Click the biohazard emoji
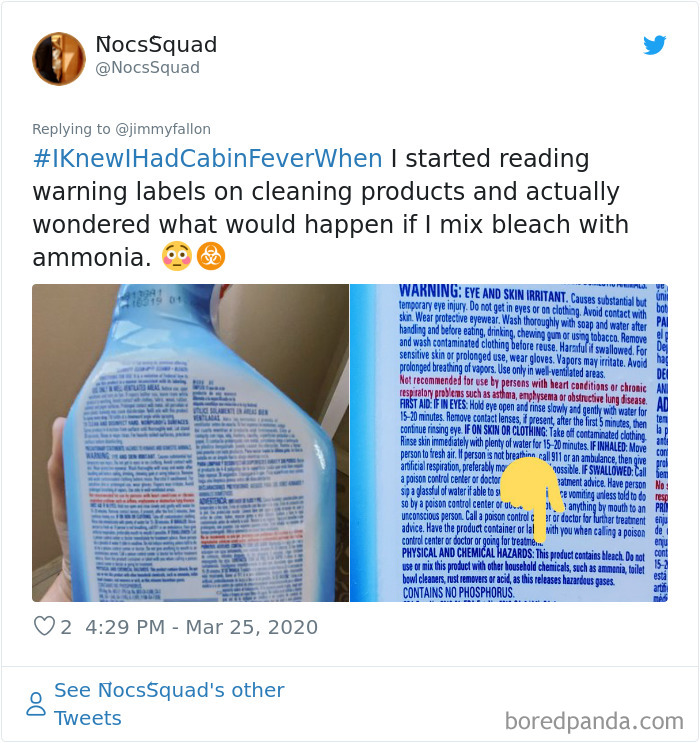The height and width of the screenshot is (743, 700). point(211,256)
